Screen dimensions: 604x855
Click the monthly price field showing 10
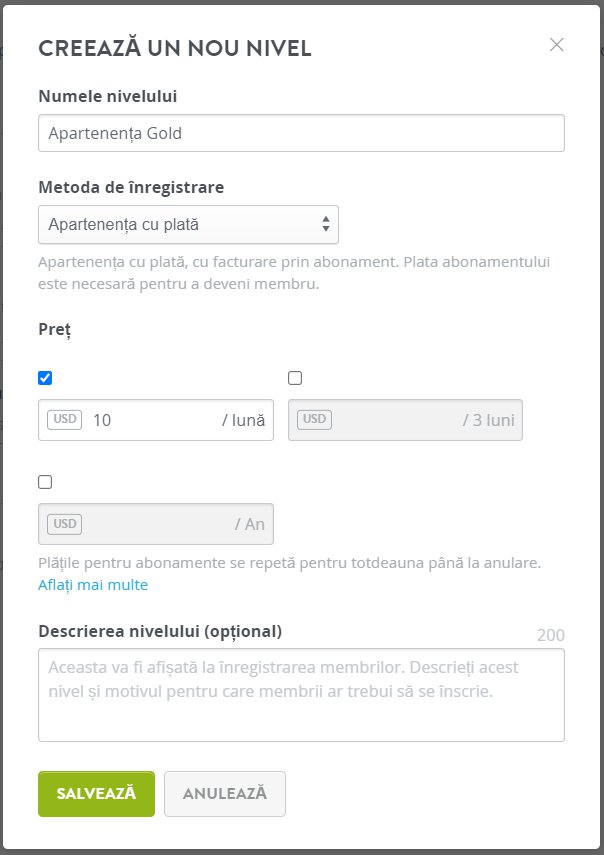point(156,420)
